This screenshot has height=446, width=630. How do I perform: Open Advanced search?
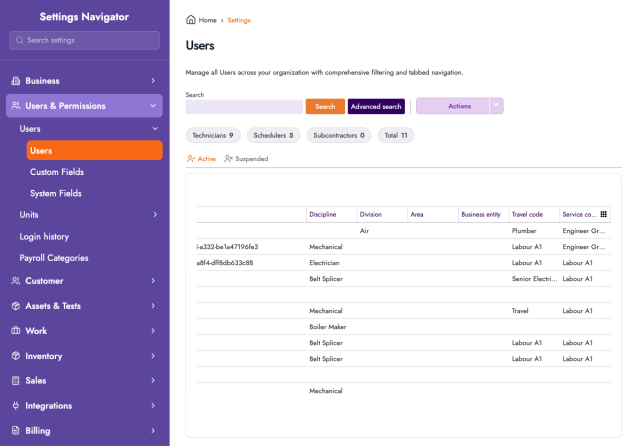(376, 106)
